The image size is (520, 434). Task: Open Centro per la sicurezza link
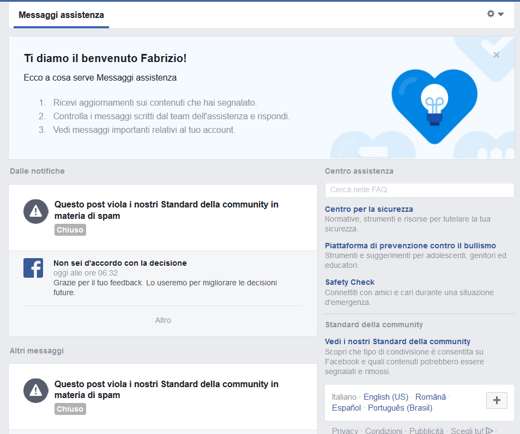369,209
